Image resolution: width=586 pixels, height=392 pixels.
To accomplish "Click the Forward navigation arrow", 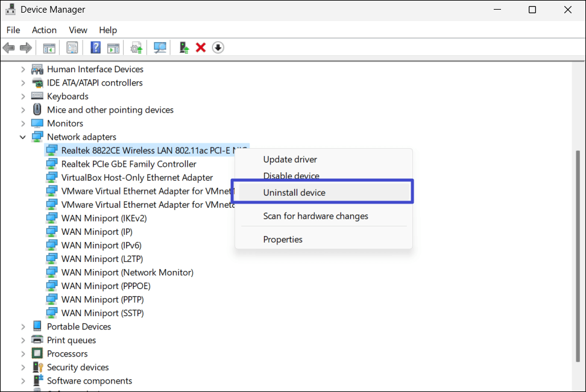I will pyautogui.click(x=24, y=48).
